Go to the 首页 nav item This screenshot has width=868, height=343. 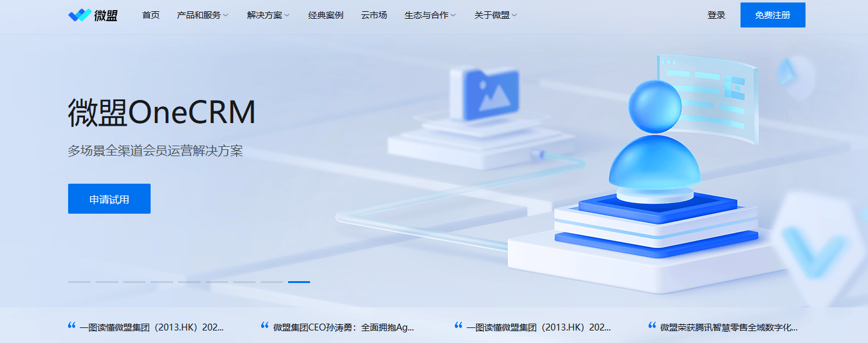coord(151,15)
